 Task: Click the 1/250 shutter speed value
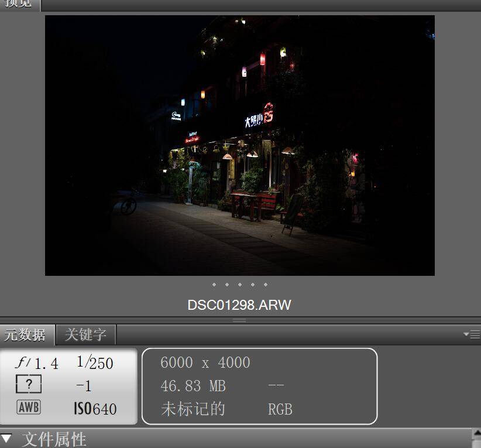pos(95,363)
